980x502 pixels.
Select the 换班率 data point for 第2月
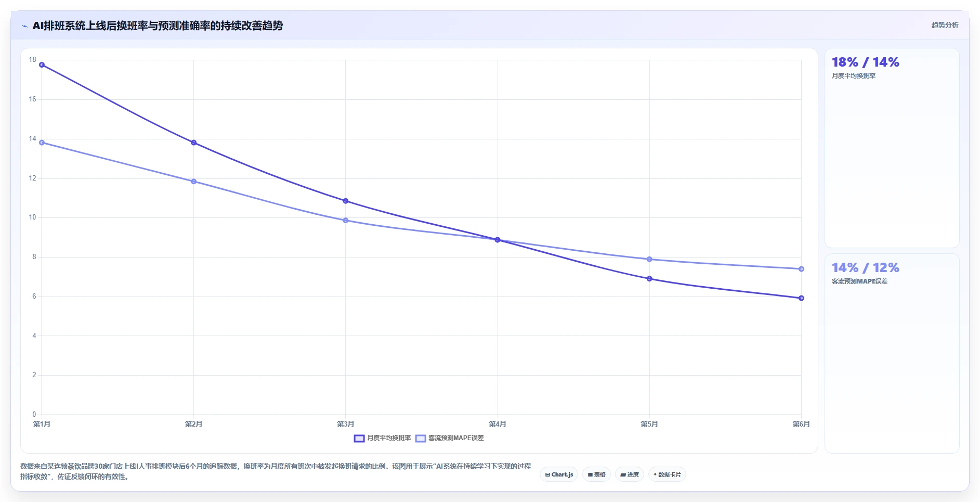(x=194, y=143)
